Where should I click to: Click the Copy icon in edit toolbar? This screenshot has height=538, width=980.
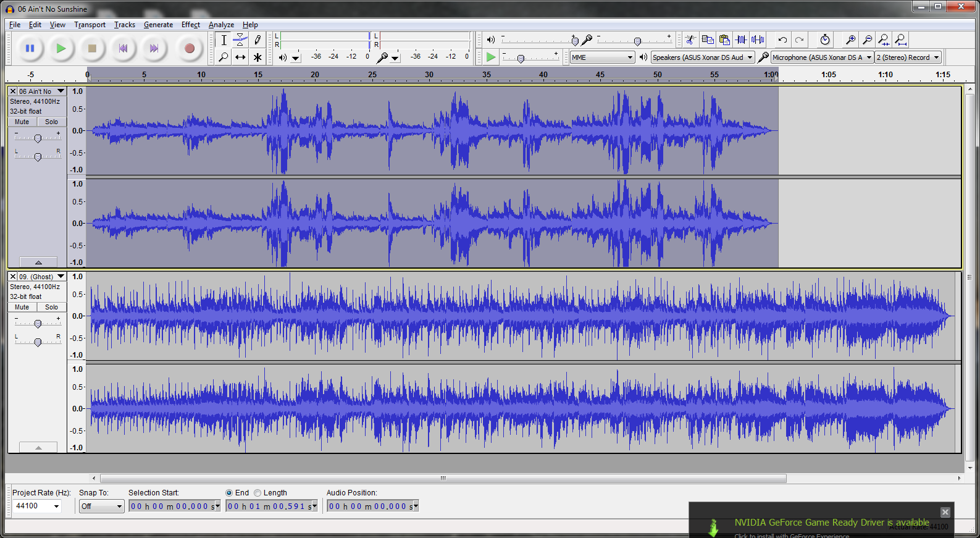tap(708, 40)
